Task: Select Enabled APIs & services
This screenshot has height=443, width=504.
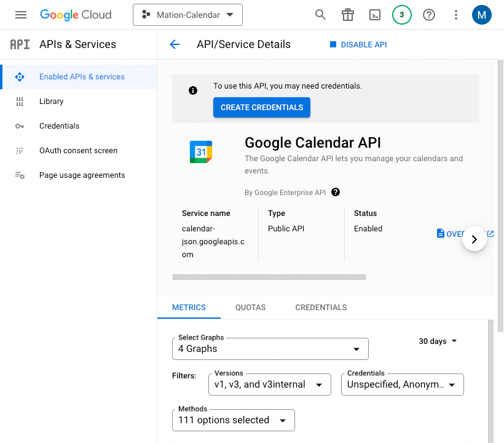Action: [x=79, y=76]
